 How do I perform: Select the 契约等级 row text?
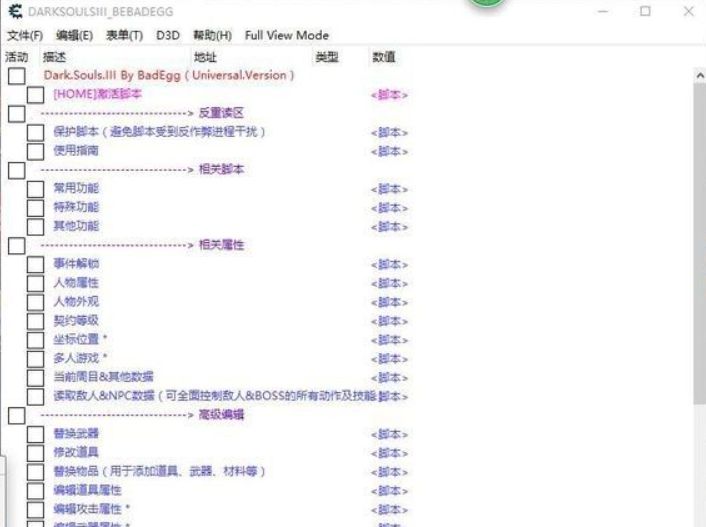(x=76, y=321)
